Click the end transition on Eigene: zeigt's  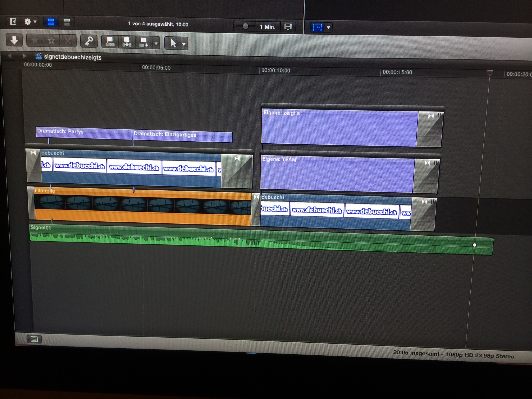click(430, 129)
